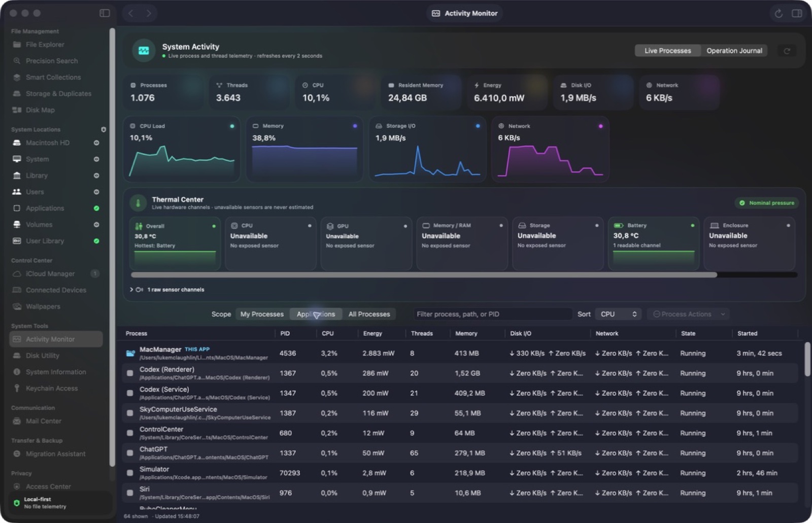Open Keychain Access in the sidebar

51,389
